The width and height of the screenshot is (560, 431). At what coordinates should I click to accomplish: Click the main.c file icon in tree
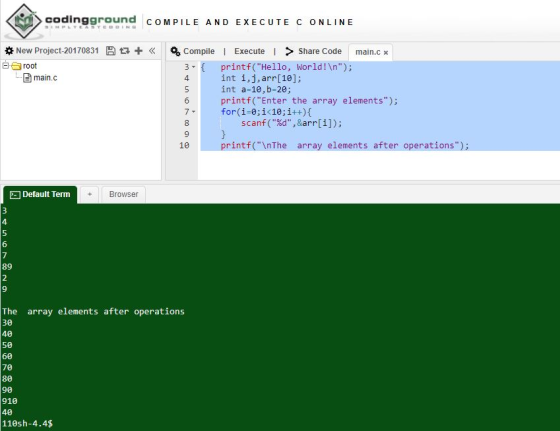pos(27,77)
